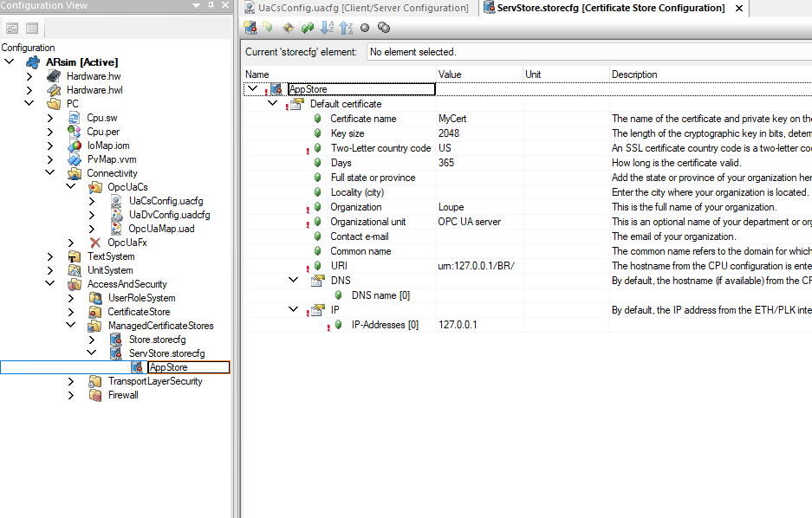Click the Unit column header

tap(566, 74)
